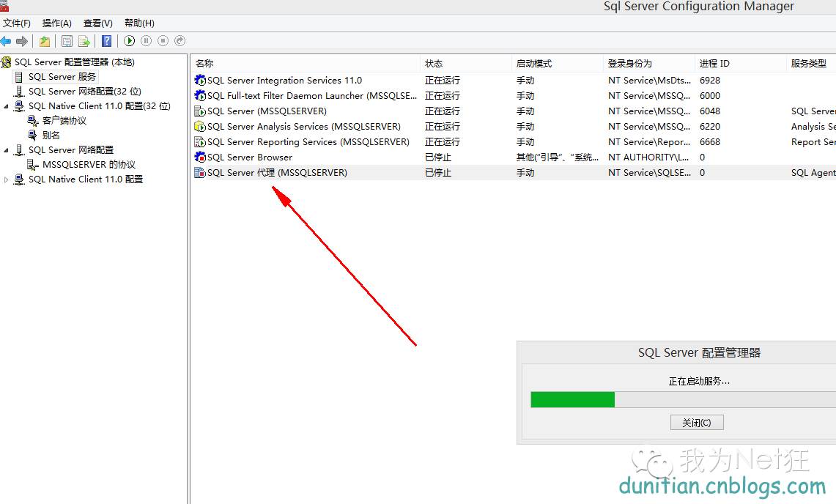Click the Forward arrow toolbar icon
The width and height of the screenshot is (836, 504).
[x=22, y=41]
